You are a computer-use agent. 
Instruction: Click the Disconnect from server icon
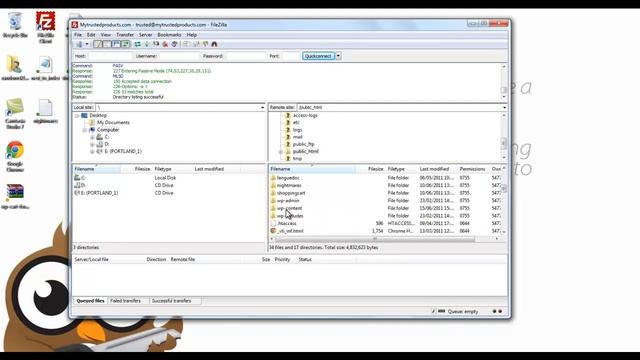click(165, 44)
